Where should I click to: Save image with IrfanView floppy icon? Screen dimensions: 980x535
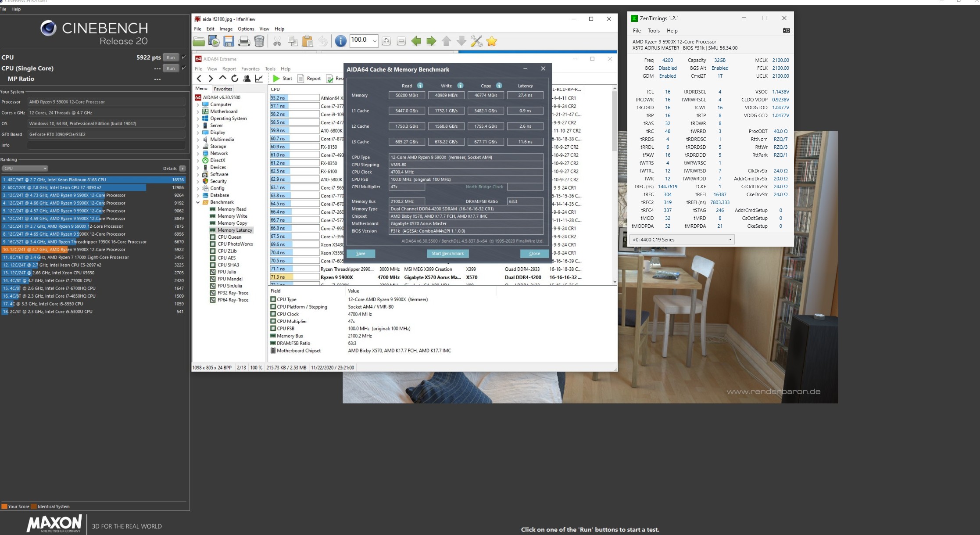pyautogui.click(x=229, y=41)
